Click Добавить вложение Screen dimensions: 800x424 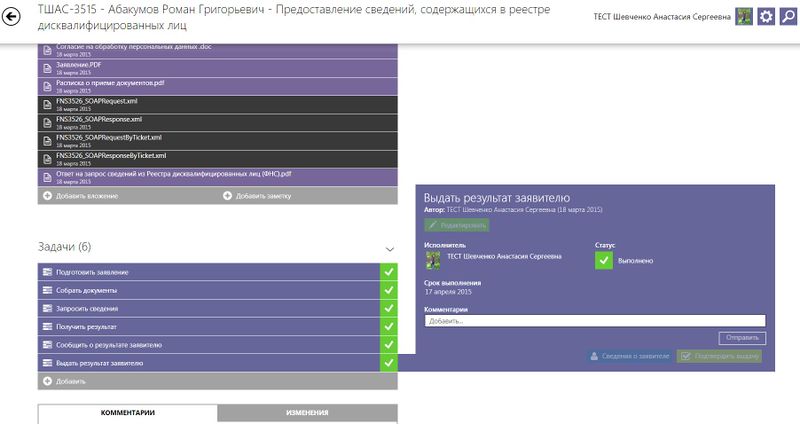click(81, 196)
